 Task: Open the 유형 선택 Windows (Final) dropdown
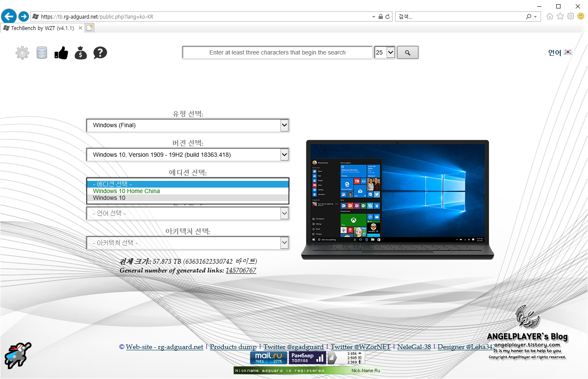pyautogui.click(x=188, y=125)
